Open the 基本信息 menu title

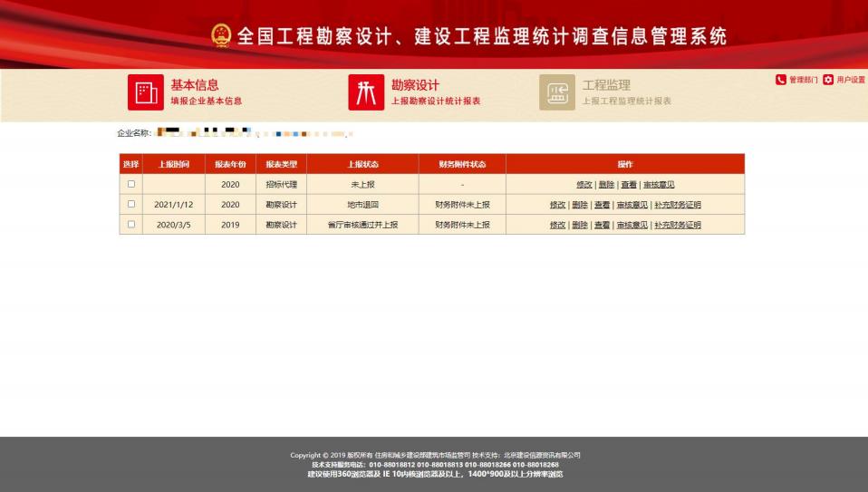tap(195, 85)
